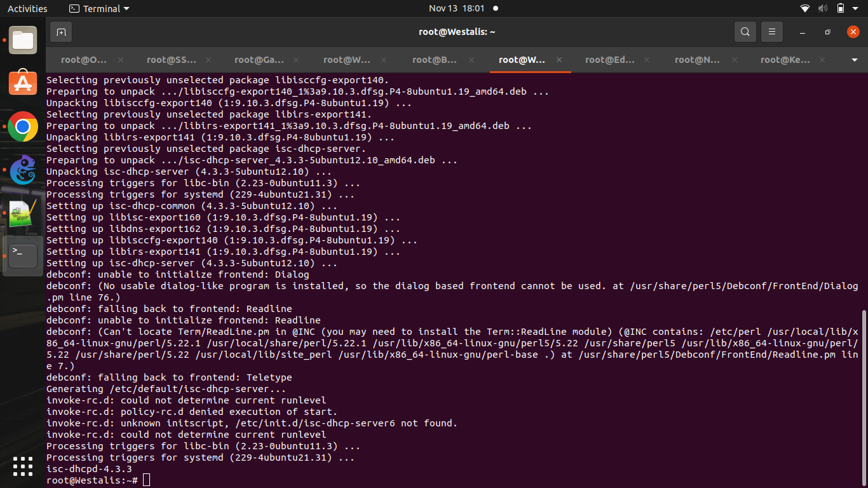Click 'falling back to frontend: Teletype' line

(x=169, y=377)
